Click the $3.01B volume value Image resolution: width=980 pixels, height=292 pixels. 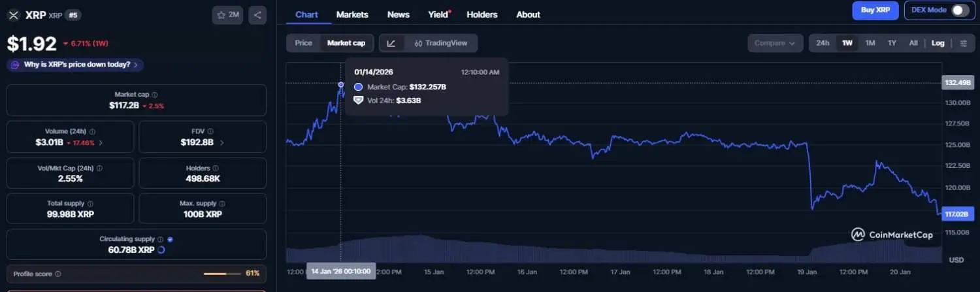[x=50, y=142]
